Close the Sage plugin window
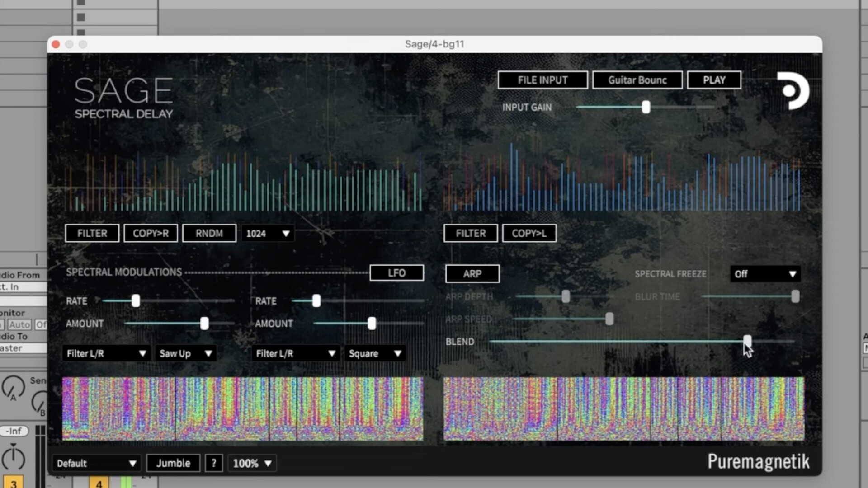The width and height of the screenshot is (868, 488). pyautogui.click(x=56, y=44)
